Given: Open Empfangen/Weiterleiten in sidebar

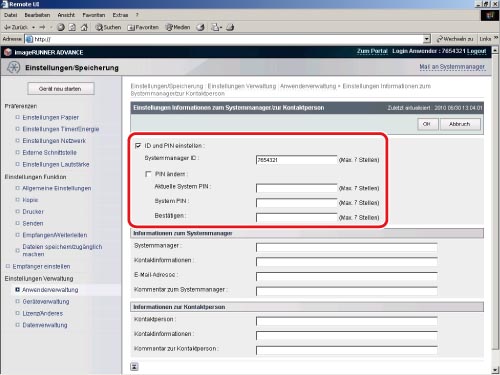Looking at the screenshot, I should (x=55, y=235).
